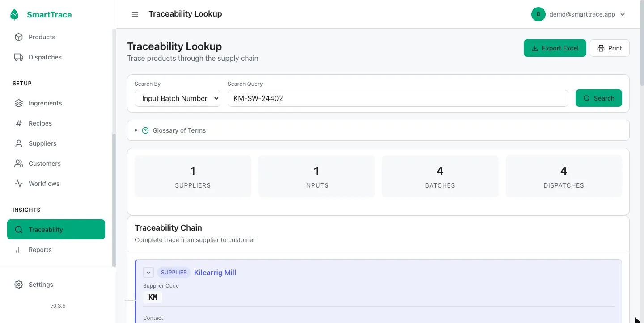This screenshot has width=644, height=323.
Task: Go to Dispatches in the sidebar
Action: coord(56,57)
